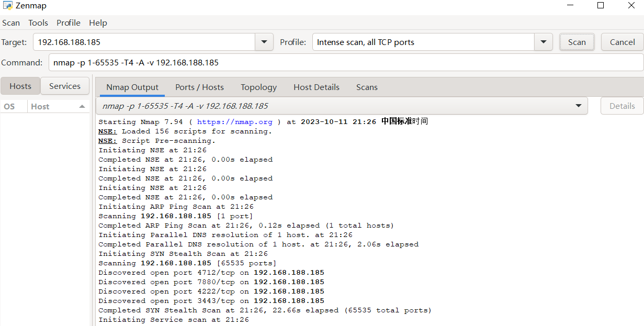
Task: Click 'Loaded 156 scripts for scanning' line
Action: tap(185, 131)
